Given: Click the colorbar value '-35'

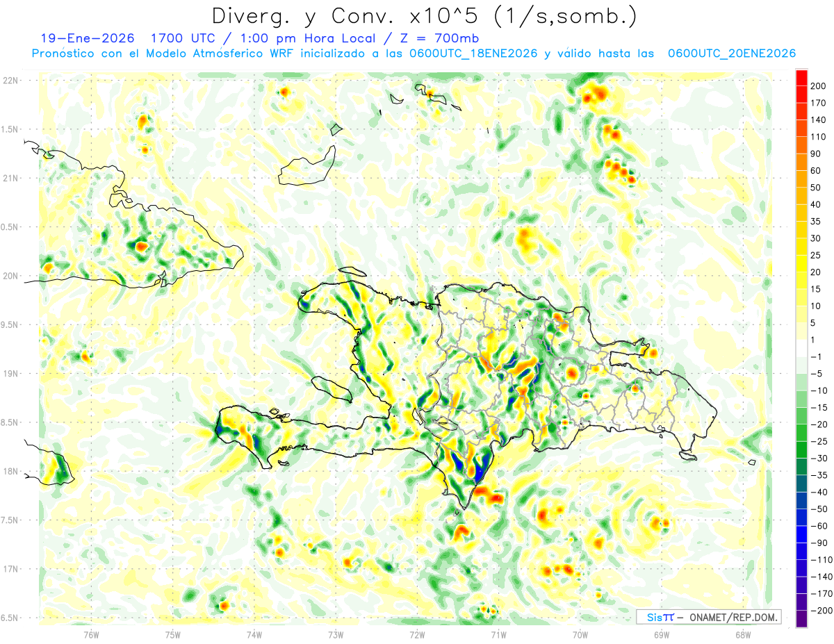Looking at the screenshot, I should point(819,475).
